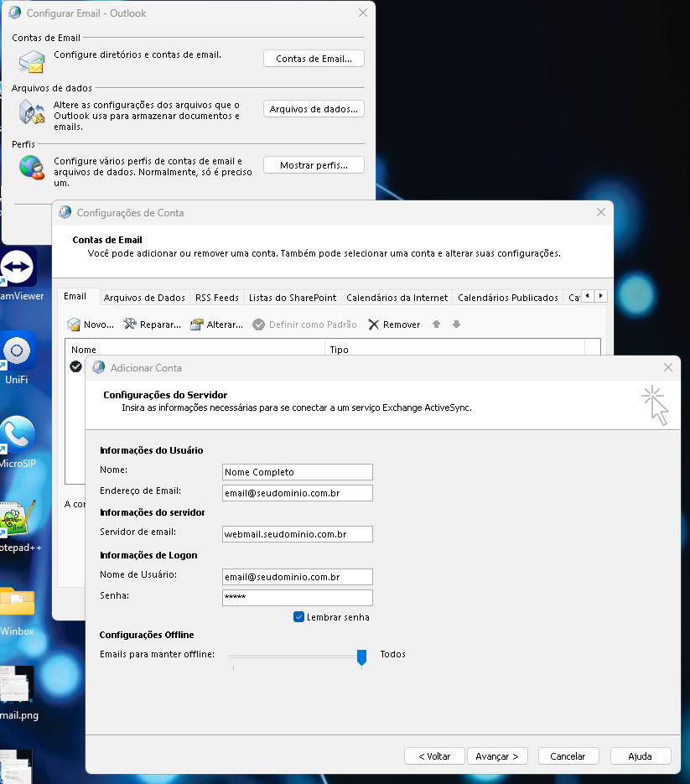Open UniFi desktop shortcut
Viewport: 690px width, 784px height.
(18, 350)
